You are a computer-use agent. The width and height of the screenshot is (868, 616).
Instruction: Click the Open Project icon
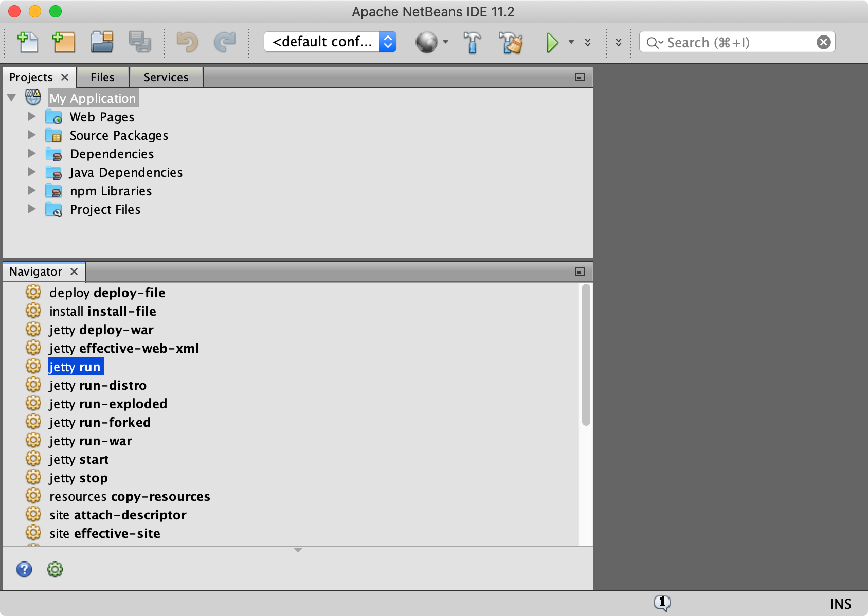pyautogui.click(x=102, y=42)
